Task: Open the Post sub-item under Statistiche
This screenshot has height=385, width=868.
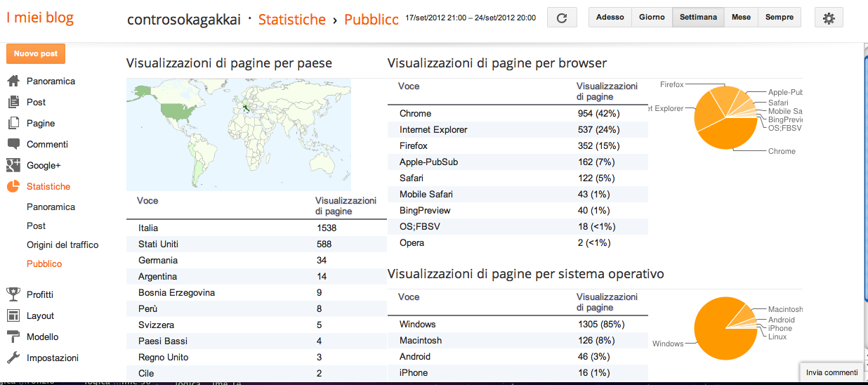Action: [x=36, y=226]
